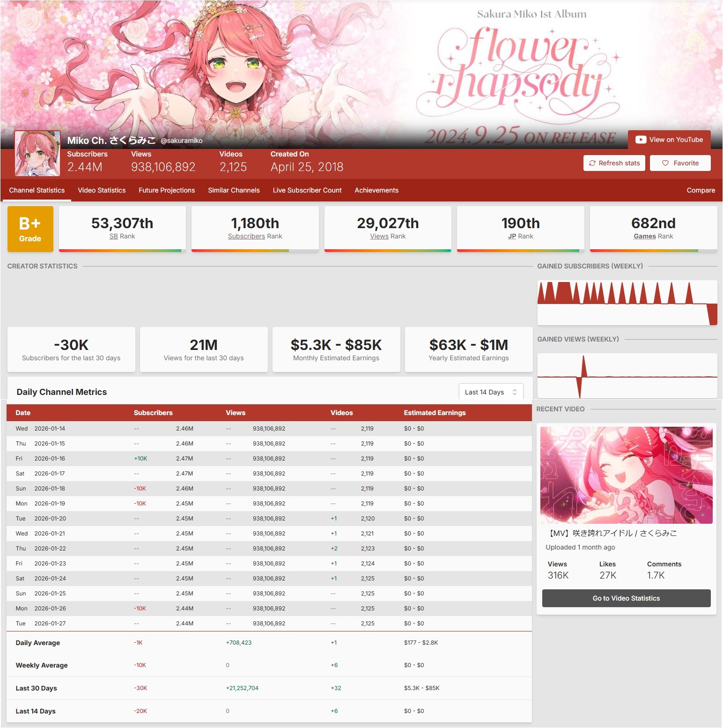Click the 29,027th rank value
The height and width of the screenshot is (728, 723).
[x=388, y=223]
